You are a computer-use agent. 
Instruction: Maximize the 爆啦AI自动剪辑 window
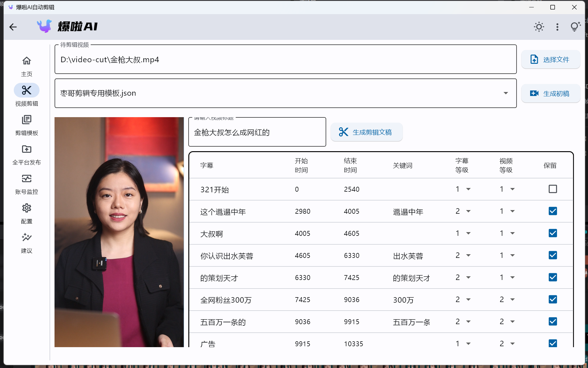coord(552,7)
